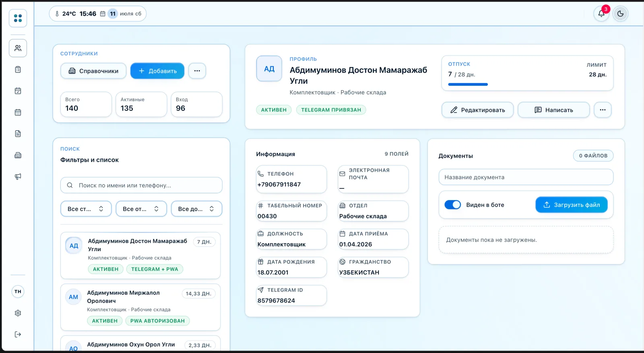Click the TELEGRAM + PWA badge

[x=155, y=269]
